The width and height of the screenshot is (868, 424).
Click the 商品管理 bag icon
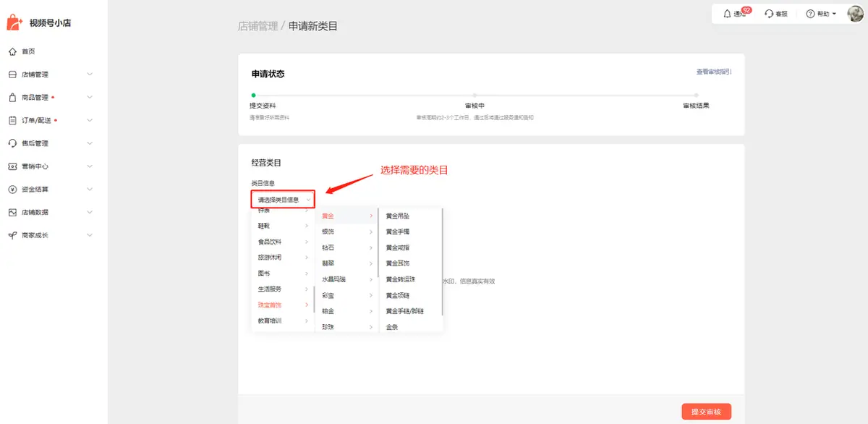coord(12,98)
